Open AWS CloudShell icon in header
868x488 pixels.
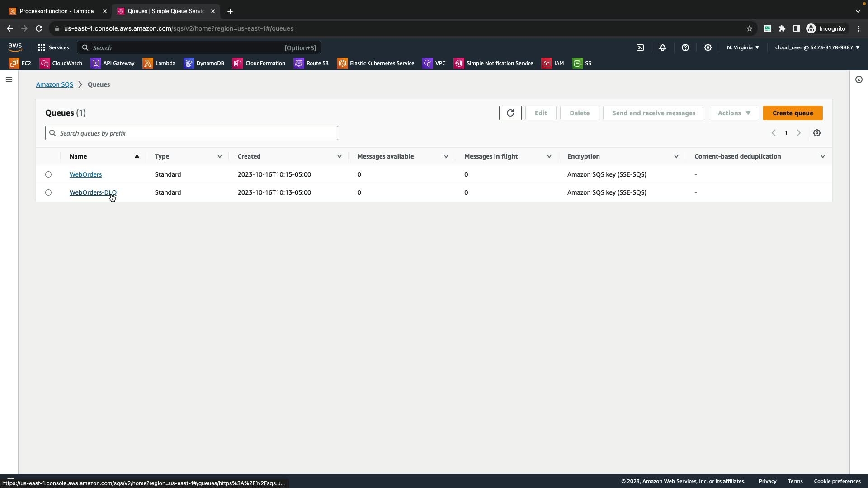pos(640,47)
